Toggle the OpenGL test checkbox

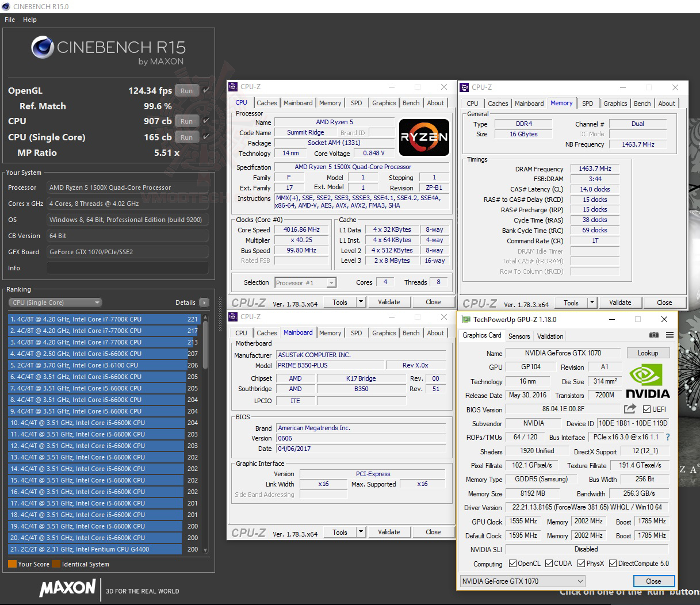206,90
